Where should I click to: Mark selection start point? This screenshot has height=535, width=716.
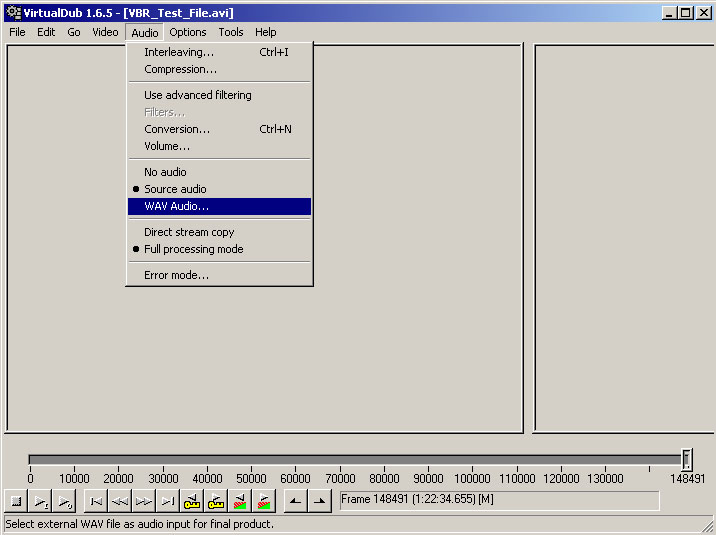click(x=295, y=502)
